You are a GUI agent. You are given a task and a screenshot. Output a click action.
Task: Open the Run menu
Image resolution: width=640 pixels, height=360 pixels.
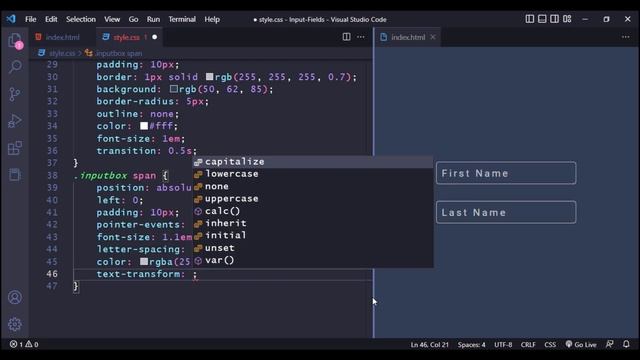pos(153,19)
